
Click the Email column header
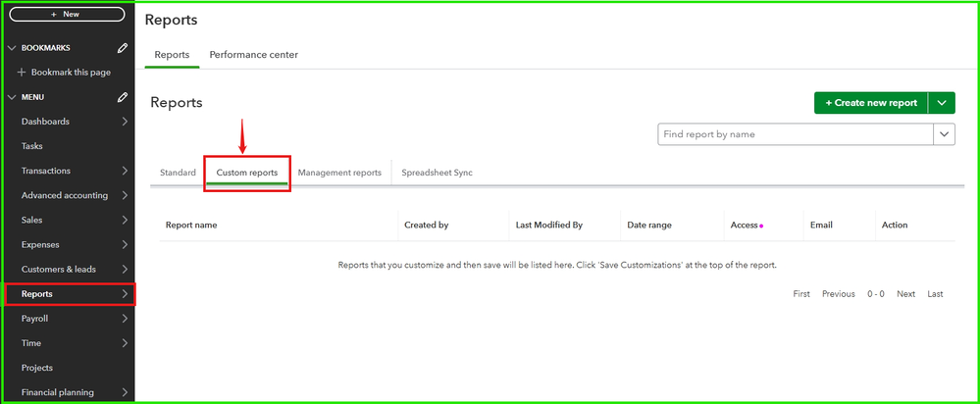pos(821,225)
